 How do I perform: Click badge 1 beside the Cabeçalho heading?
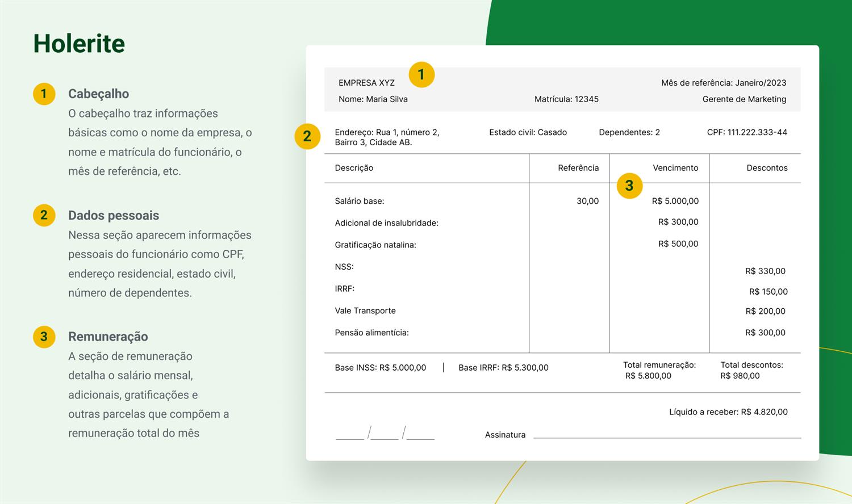tap(44, 94)
